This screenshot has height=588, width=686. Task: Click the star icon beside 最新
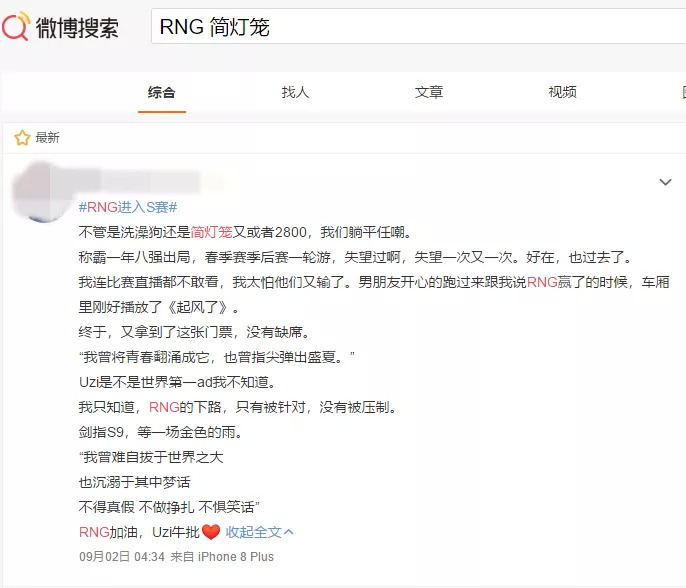click(22, 138)
